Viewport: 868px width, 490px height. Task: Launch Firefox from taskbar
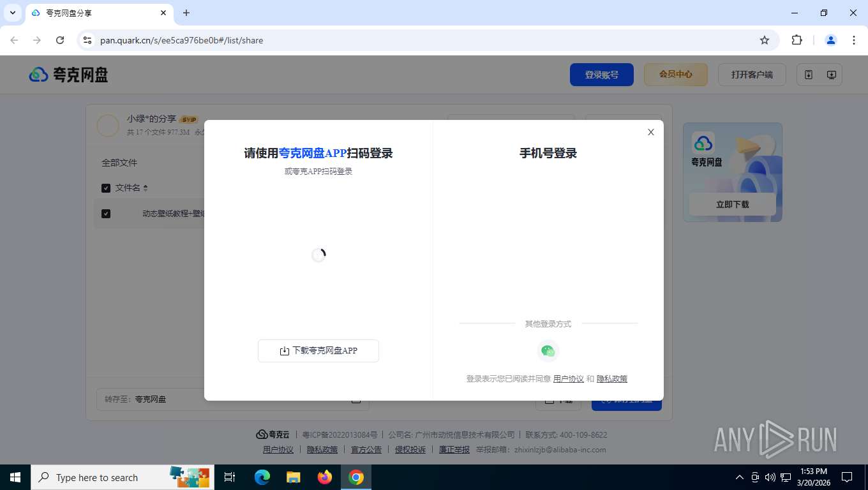pos(325,477)
